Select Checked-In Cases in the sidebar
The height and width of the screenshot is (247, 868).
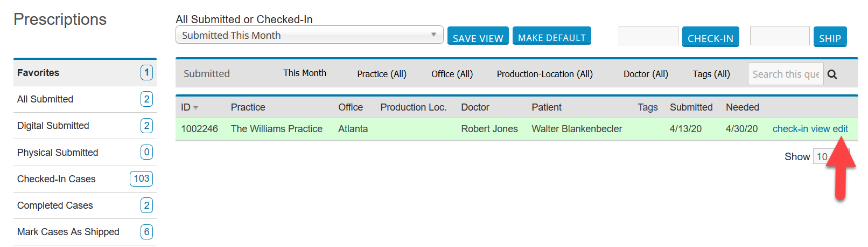[x=56, y=179]
